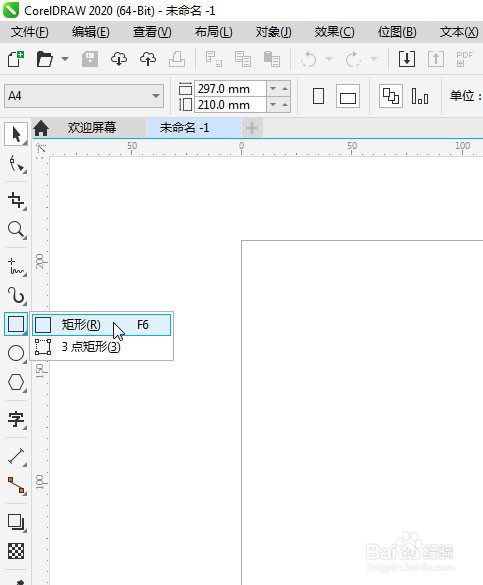Set page orientation to portrait
This screenshot has width=483, height=585.
[x=318, y=96]
